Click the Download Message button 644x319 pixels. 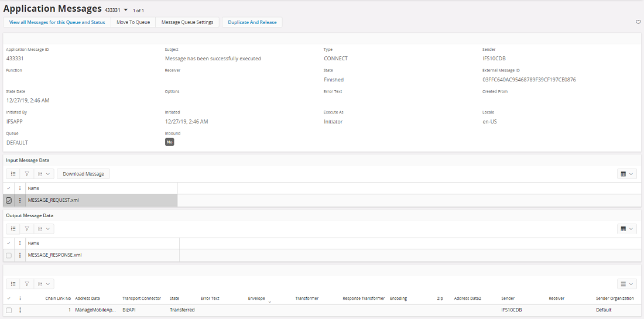pos(83,174)
